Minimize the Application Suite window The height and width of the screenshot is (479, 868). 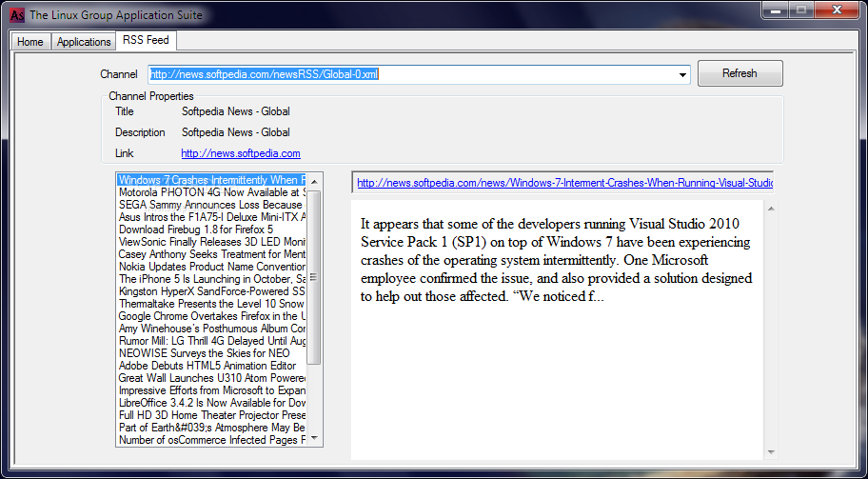click(776, 10)
